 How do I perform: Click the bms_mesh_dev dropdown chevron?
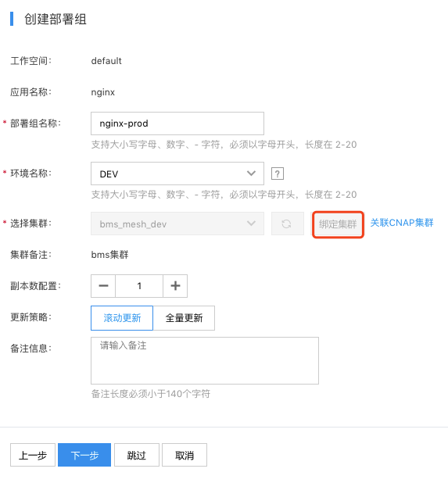252,224
